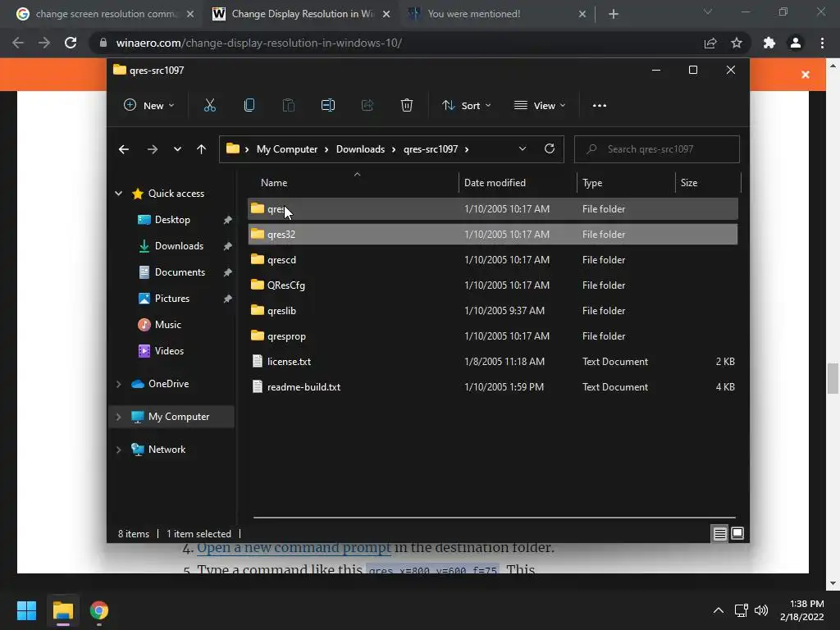The image size is (840, 630).
Task: Open Music in the sidebar
Action: (x=167, y=325)
